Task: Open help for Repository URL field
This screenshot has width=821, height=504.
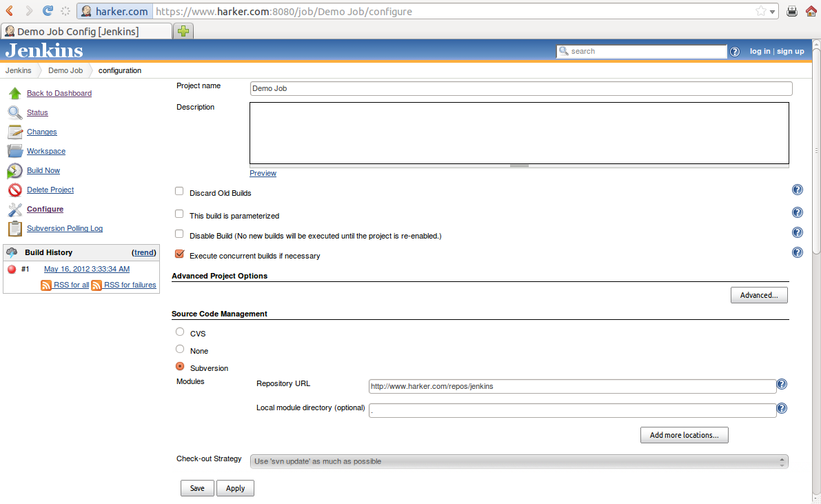Action: click(x=782, y=384)
